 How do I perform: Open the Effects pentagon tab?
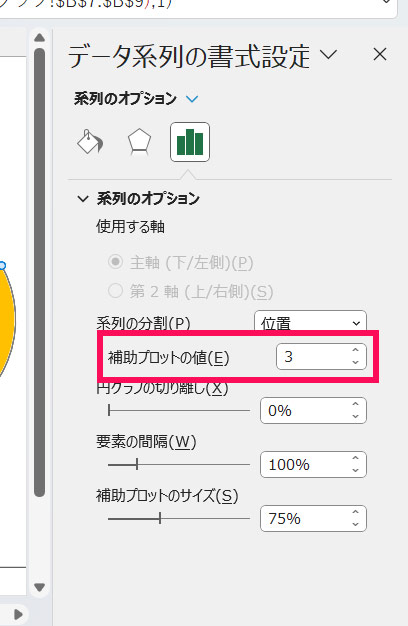tap(139, 142)
